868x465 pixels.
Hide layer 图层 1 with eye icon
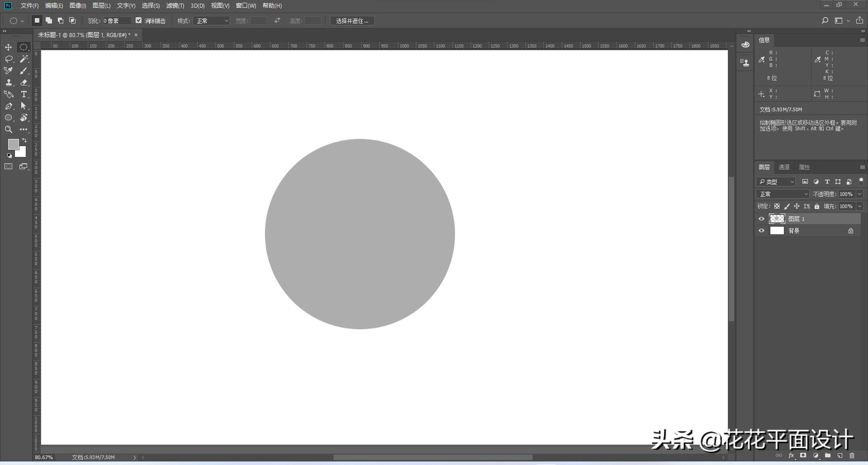[762, 219]
